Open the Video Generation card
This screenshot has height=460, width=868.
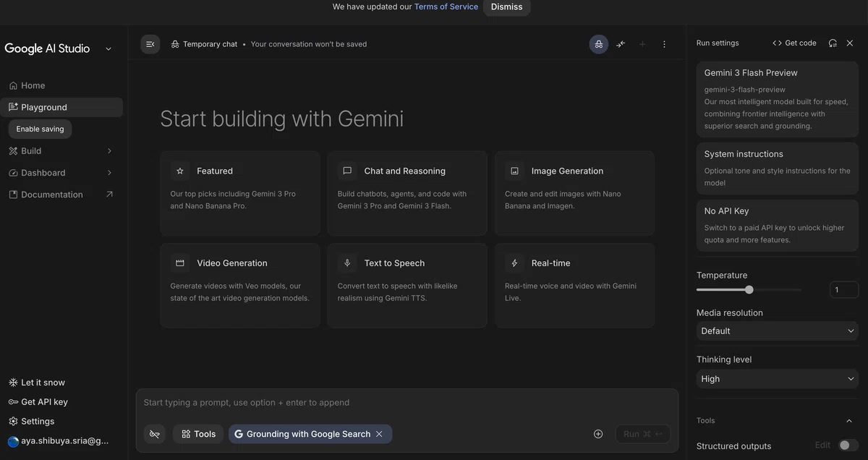pos(240,285)
